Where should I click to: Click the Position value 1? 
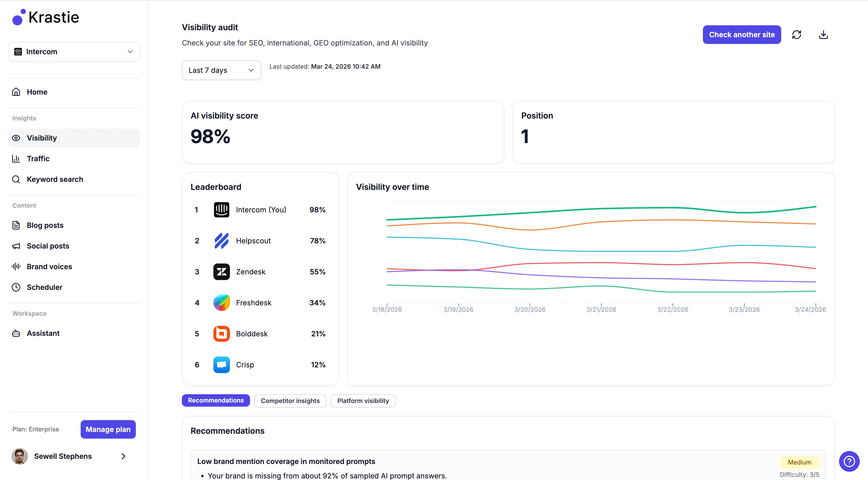point(525,136)
